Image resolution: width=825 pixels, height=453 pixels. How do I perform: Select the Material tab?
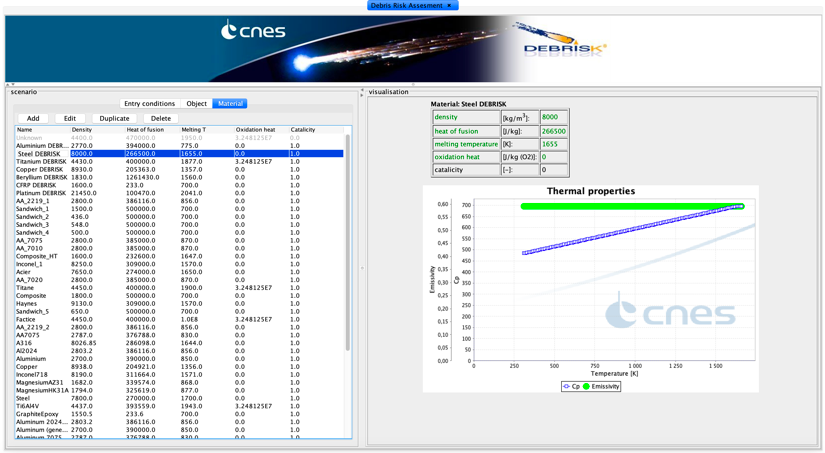pos(230,104)
